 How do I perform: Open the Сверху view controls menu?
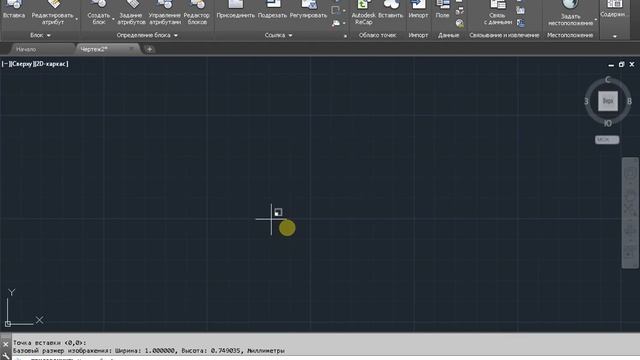click(x=21, y=64)
